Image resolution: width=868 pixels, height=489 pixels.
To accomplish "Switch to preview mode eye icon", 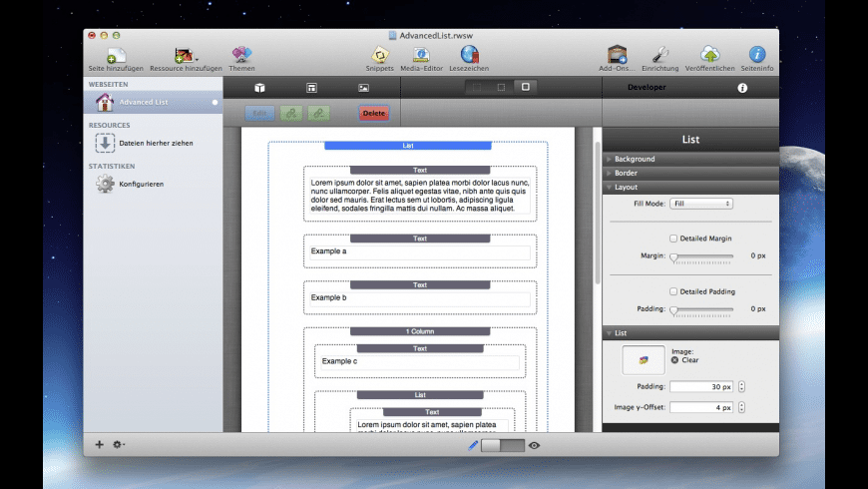I will 534,445.
